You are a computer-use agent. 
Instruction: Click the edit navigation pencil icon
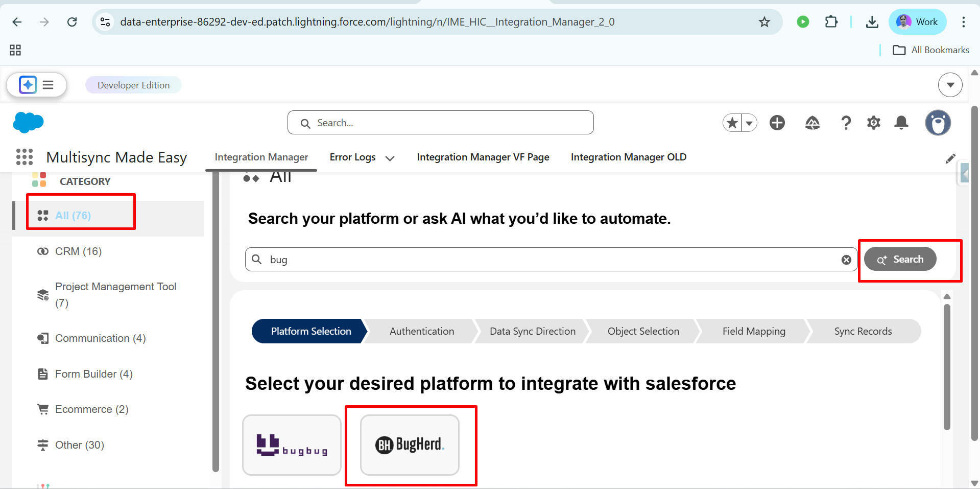[950, 158]
